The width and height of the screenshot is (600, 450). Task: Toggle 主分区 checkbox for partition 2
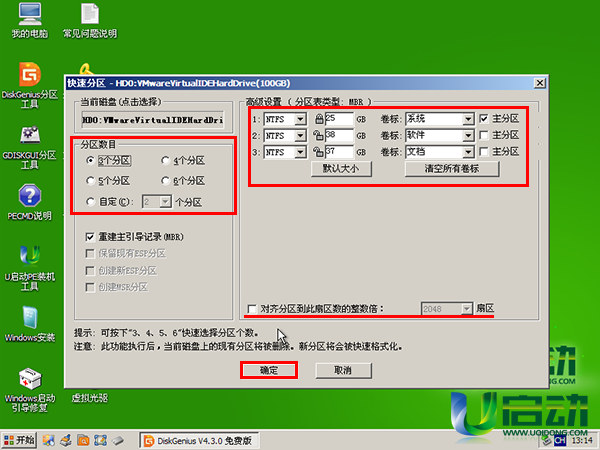coord(484,135)
